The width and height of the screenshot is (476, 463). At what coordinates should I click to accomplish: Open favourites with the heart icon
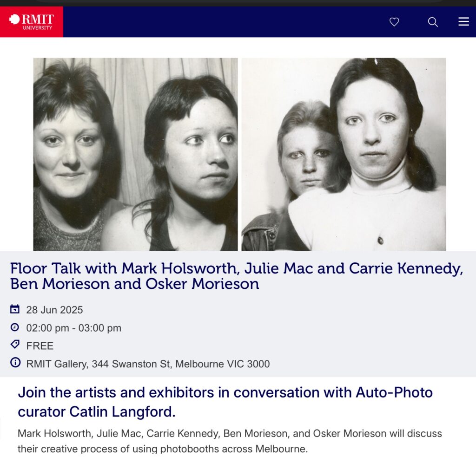pyautogui.click(x=394, y=22)
